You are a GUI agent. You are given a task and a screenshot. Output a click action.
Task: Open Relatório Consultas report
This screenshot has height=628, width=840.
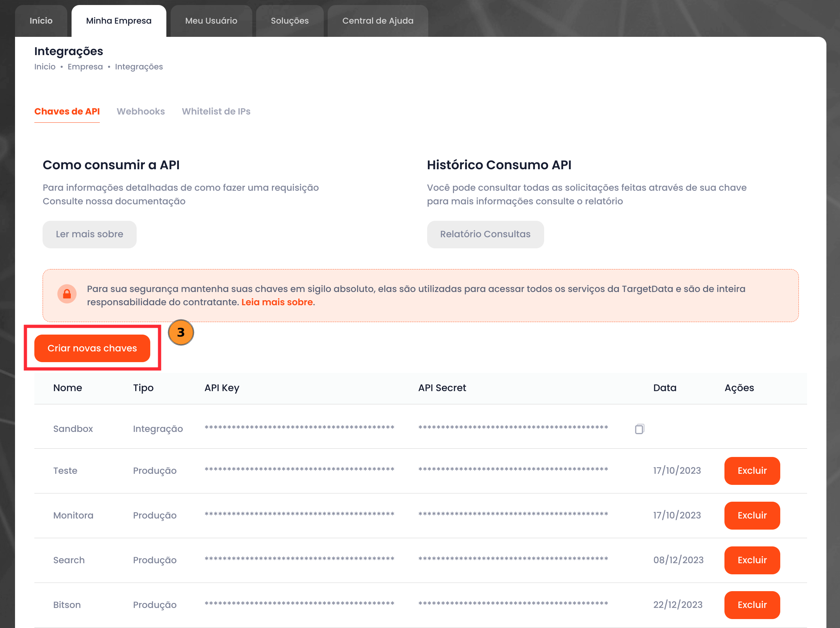coord(485,234)
